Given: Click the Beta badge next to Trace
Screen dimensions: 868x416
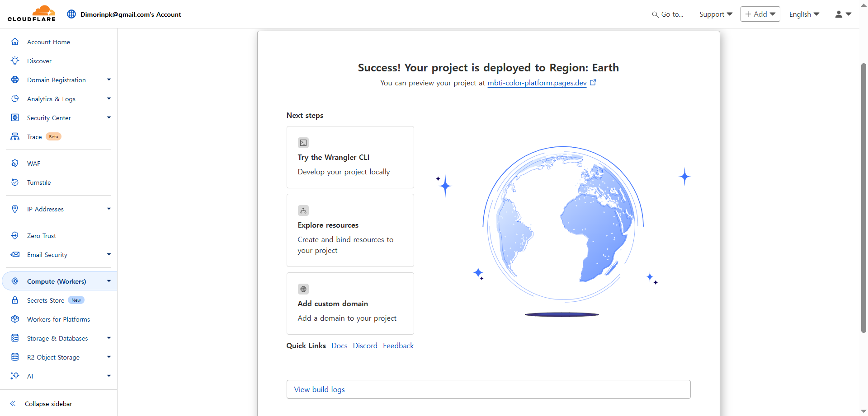Looking at the screenshot, I should coord(53,136).
